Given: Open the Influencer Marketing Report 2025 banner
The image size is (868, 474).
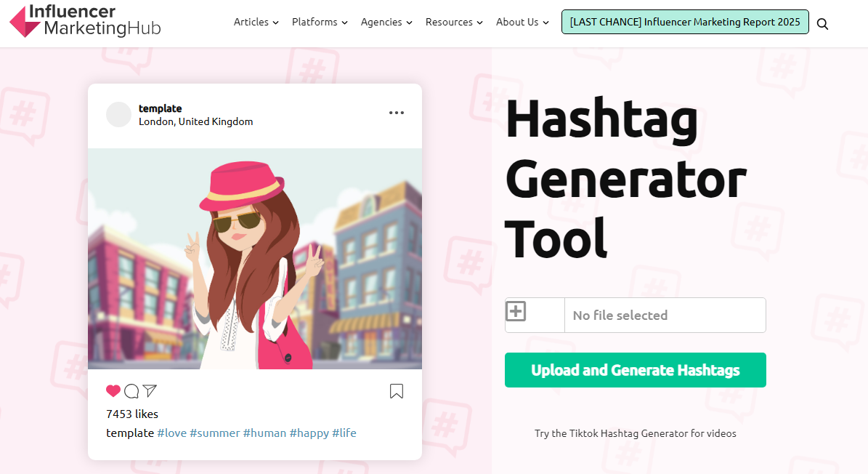Looking at the screenshot, I should tap(685, 22).
